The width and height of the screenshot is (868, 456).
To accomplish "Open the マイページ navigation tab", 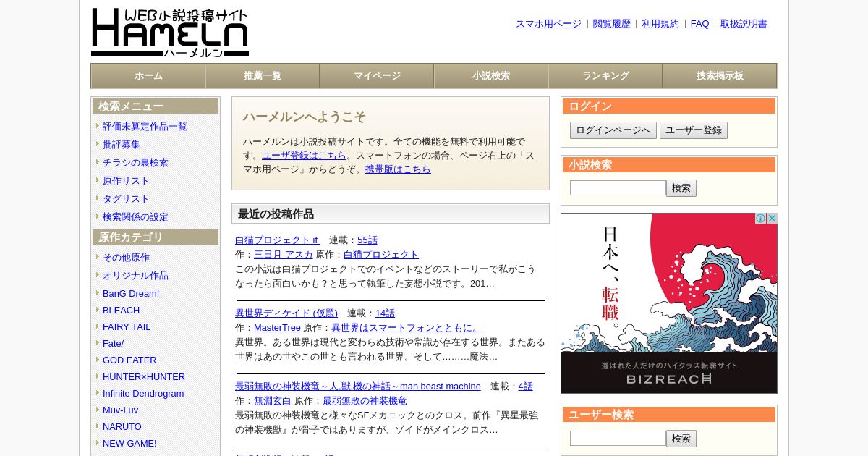I will [377, 76].
